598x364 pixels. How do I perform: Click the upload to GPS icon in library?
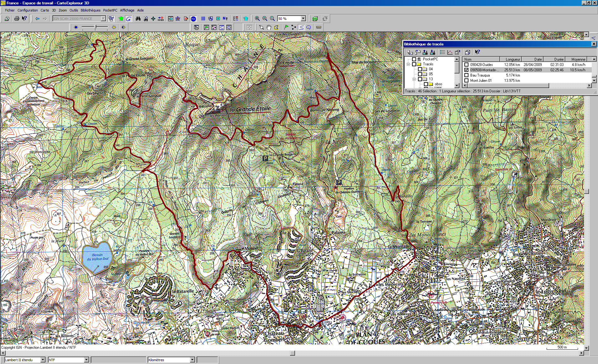pos(425,52)
